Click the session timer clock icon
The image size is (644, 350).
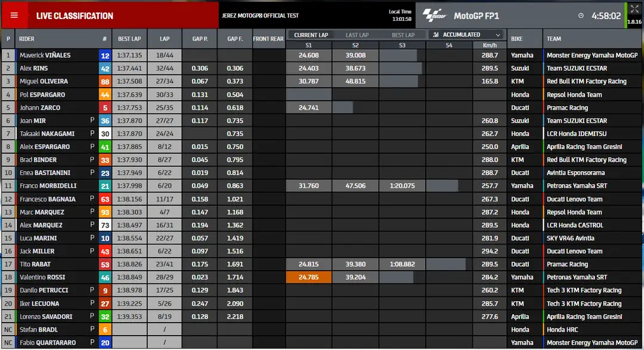(x=581, y=16)
